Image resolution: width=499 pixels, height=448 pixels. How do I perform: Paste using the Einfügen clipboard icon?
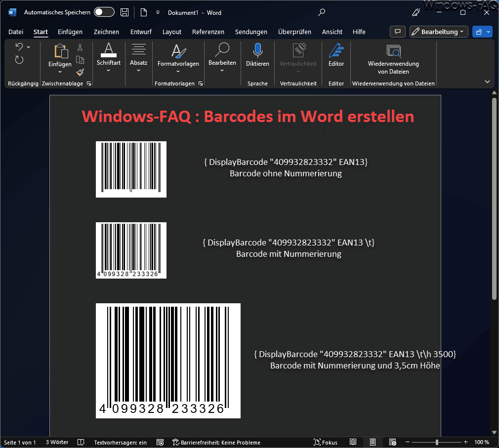click(x=60, y=52)
